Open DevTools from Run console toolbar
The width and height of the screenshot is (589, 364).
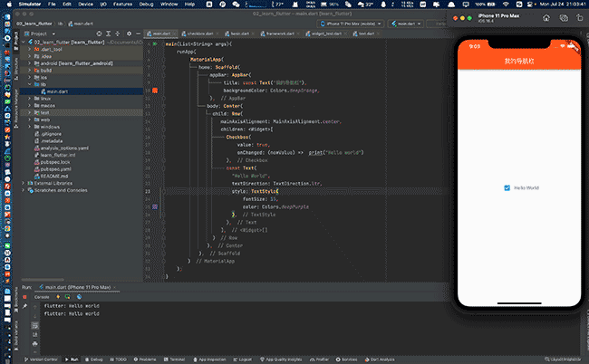[79, 297]
